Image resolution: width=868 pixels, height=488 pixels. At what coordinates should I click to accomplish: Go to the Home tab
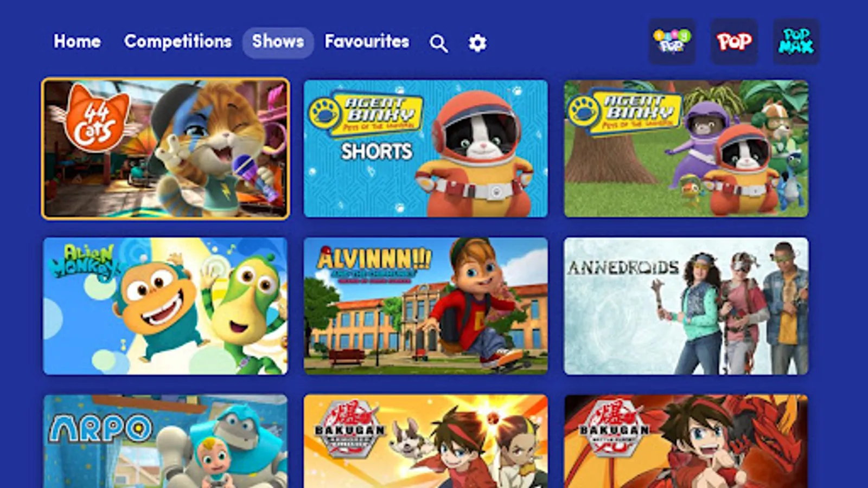tap(77, 41)
